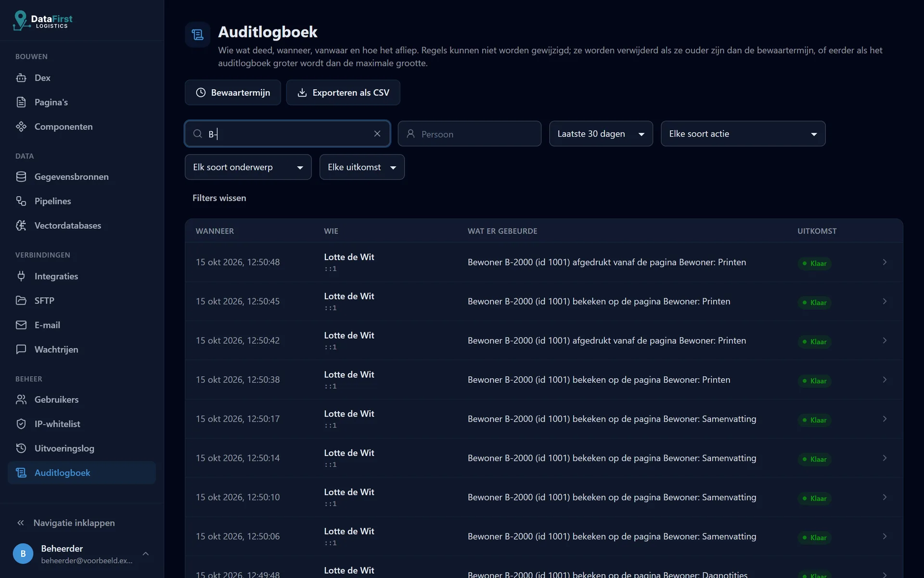The height and width of the screenshot is (578, 924).
Task: Open Wachtrijen queue page
Action: (82, 349)
